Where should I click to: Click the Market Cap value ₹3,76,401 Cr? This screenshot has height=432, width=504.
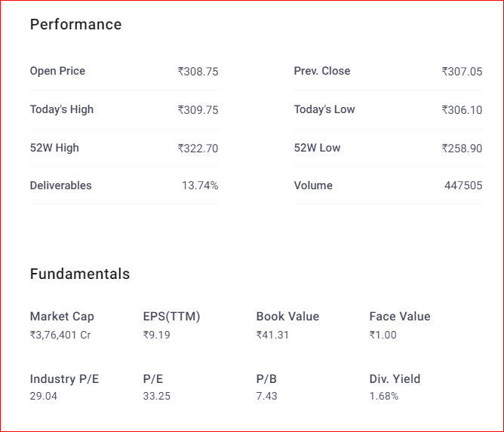point(60,335)
